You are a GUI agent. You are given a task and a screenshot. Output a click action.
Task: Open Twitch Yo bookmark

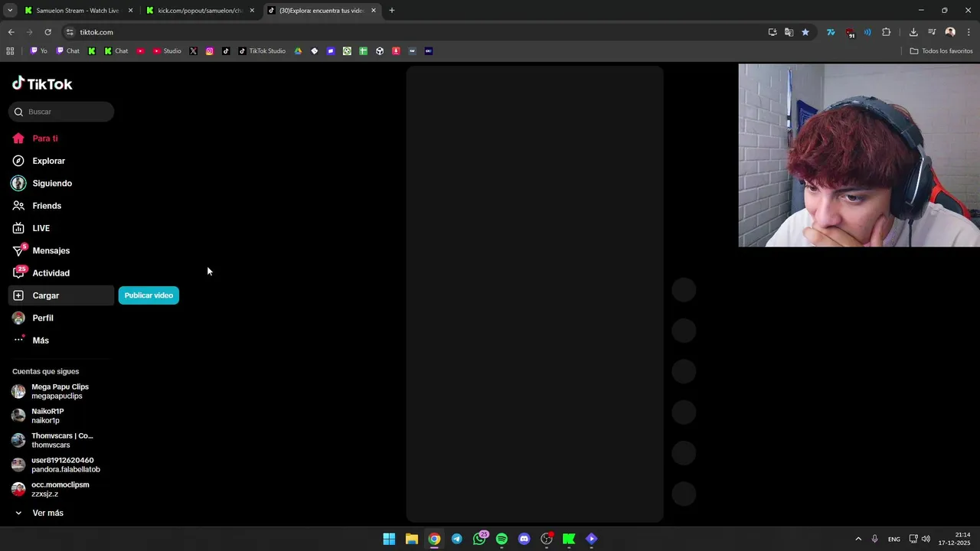pyautogui.click(x=38, y=51)
